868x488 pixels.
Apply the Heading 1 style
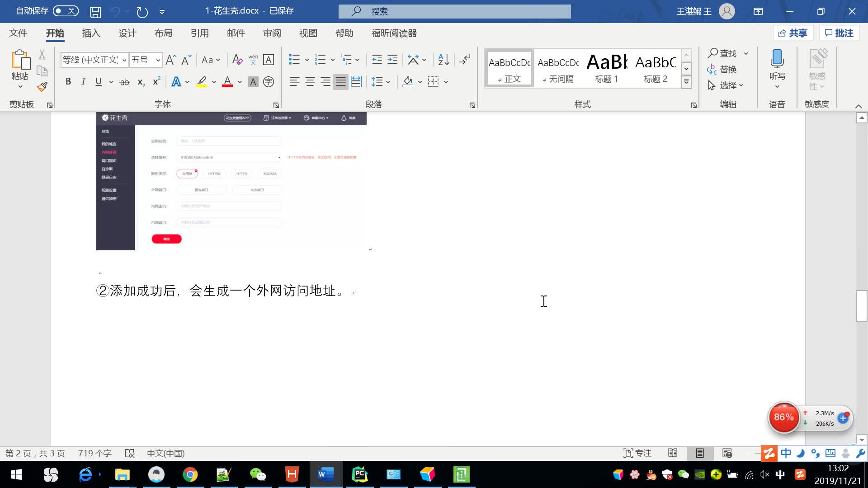click(x=607, y=68)
